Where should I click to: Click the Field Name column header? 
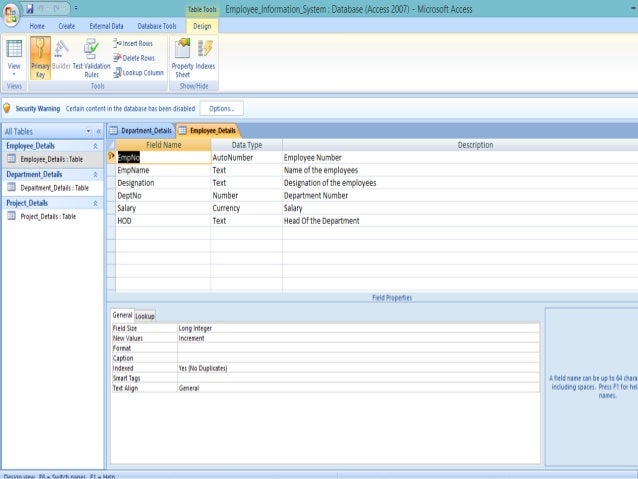[x=163, y=145]
